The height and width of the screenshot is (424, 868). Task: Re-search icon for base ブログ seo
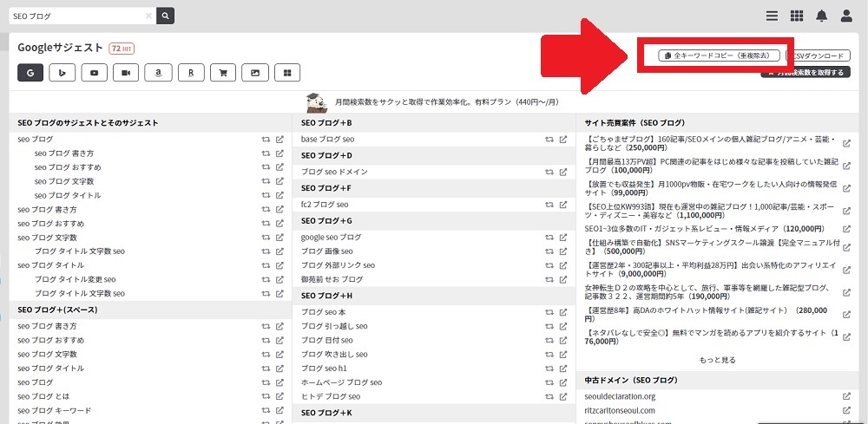tap(549, 140)
